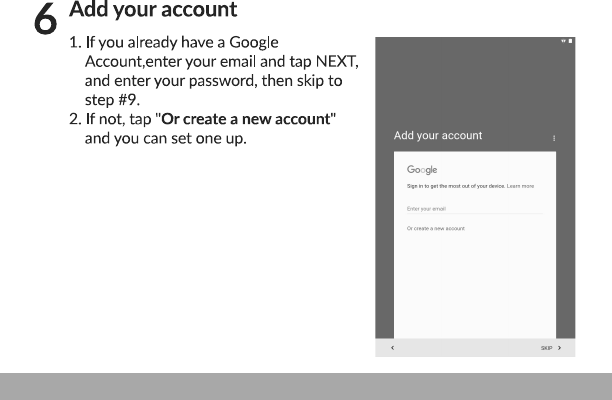Click the Google logo
The width and height of the screenshot is (612, 400).
[421, 170]
